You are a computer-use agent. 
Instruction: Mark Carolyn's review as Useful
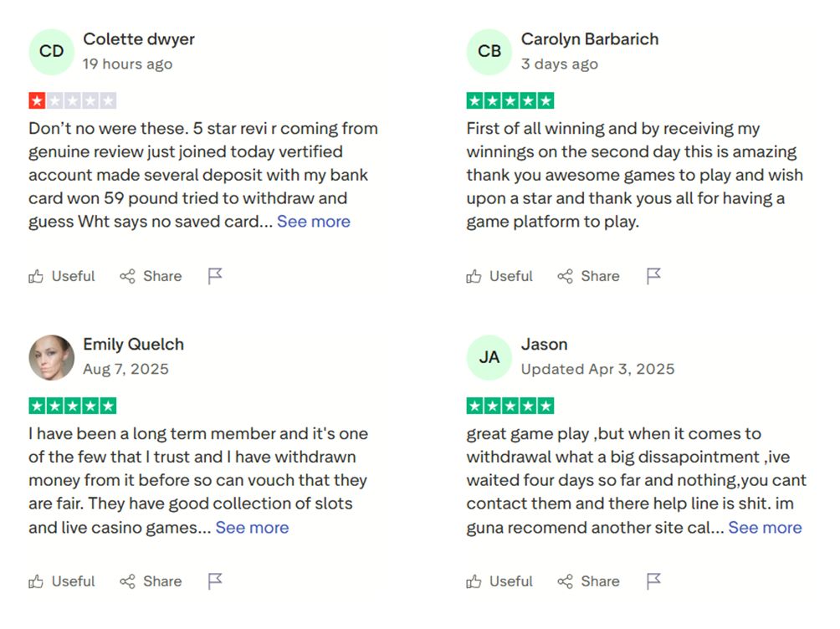point(511,275)
